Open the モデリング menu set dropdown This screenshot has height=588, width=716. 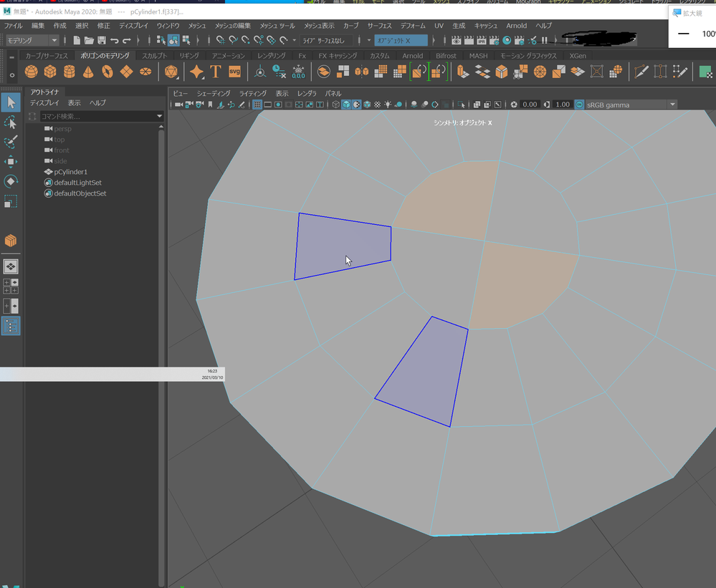pyautogui.click(x=32, y=40)
